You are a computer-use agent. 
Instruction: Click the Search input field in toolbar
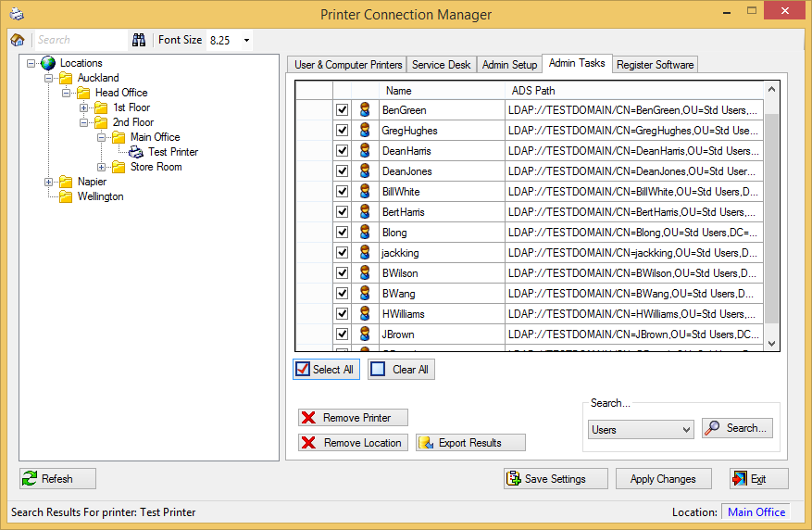[80, 40]
